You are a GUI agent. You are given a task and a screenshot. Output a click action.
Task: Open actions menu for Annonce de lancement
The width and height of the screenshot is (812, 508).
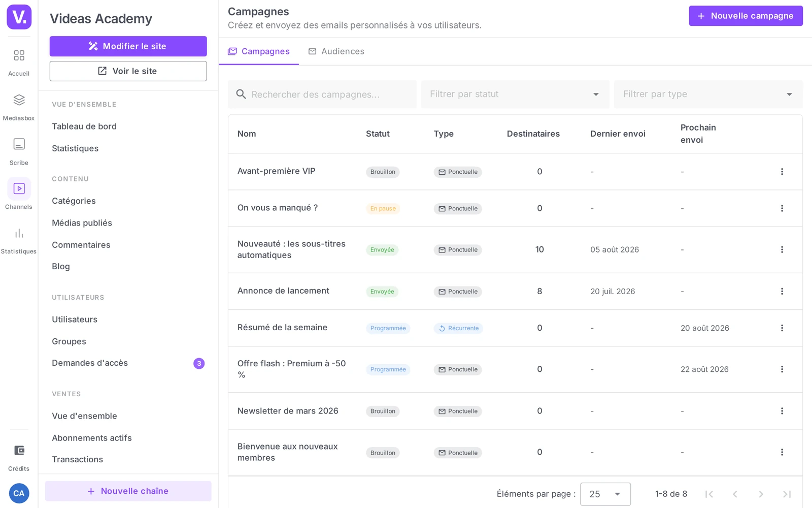[782, 291]
